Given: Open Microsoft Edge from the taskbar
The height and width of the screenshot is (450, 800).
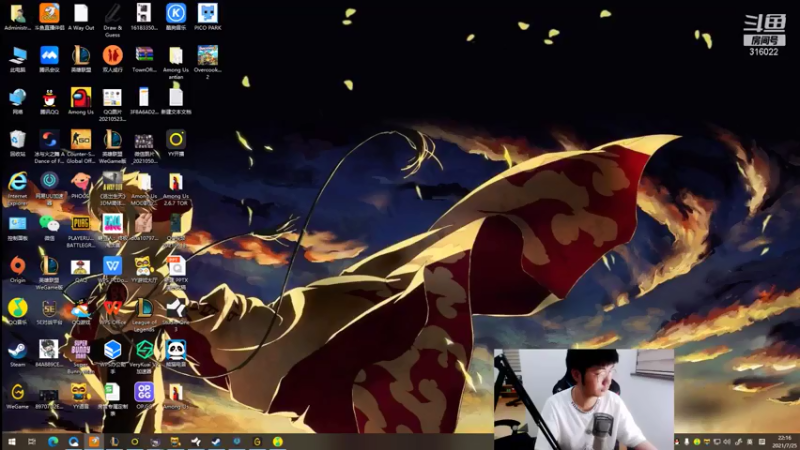Looking at the screenshot, I should pos(53,441).
